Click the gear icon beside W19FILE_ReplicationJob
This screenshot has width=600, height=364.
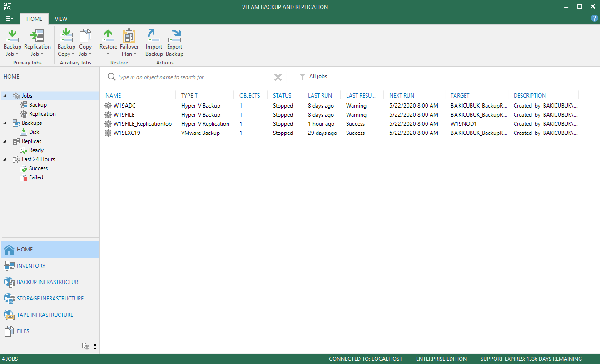click(x=108, y=124)
